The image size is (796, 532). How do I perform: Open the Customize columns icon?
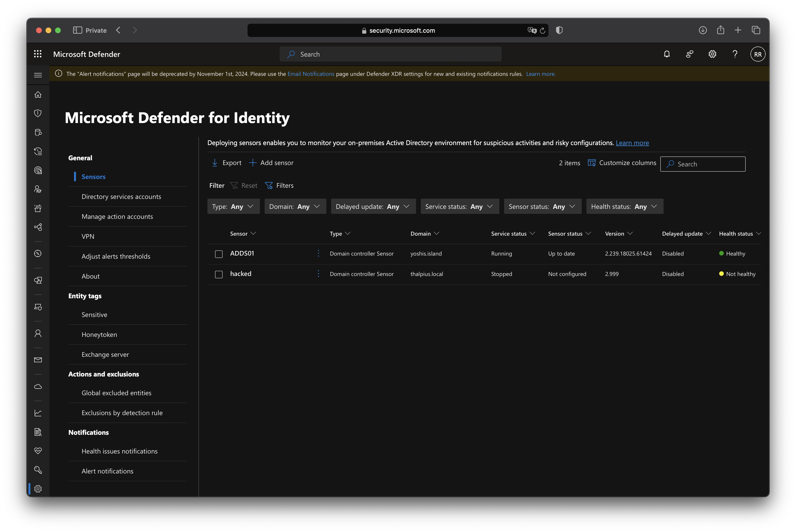pyautogui.click(x=591, y=163)
